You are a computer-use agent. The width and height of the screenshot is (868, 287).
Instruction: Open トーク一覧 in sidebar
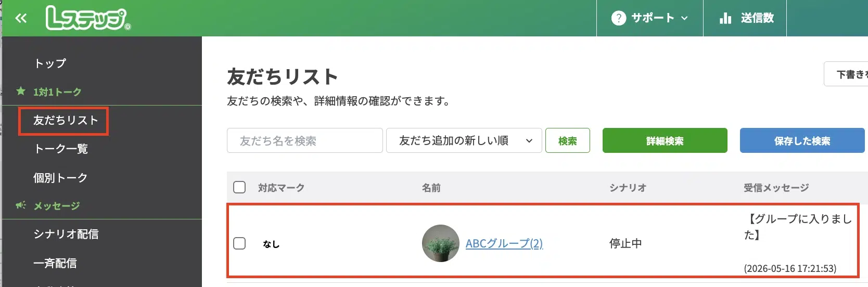(x=61, y=149)
